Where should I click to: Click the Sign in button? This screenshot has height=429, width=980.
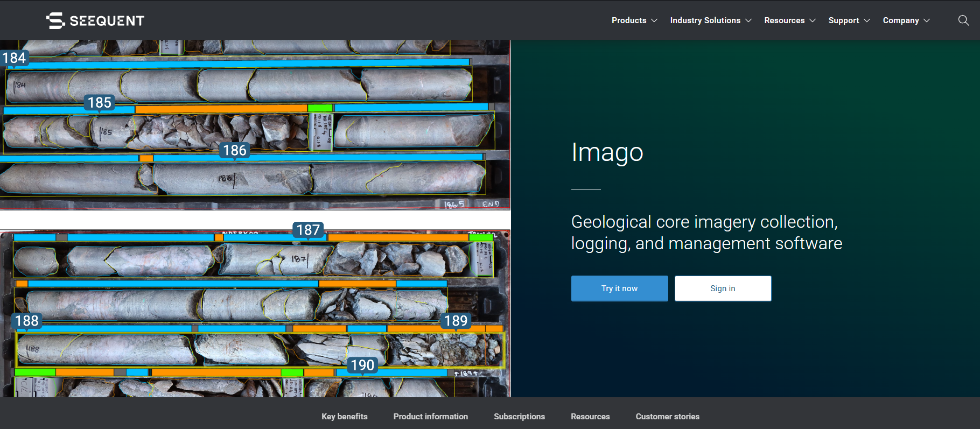pyautogui.click(x=723, y=289)
